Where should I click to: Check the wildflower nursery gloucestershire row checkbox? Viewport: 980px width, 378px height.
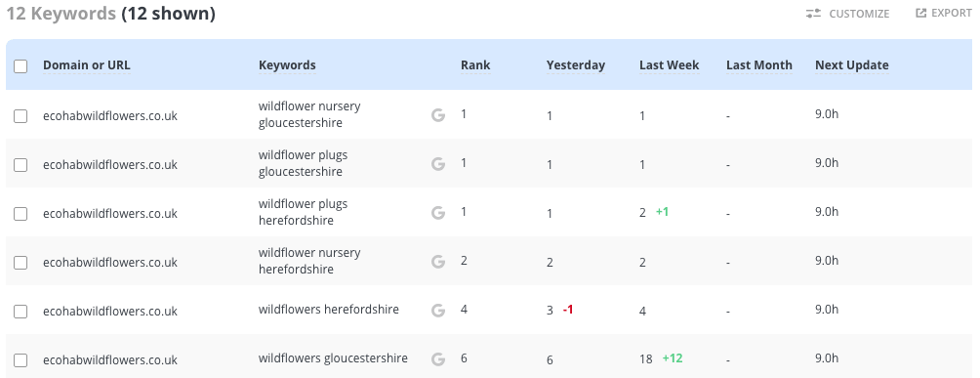pyautogui.click(x=20, y=116)
